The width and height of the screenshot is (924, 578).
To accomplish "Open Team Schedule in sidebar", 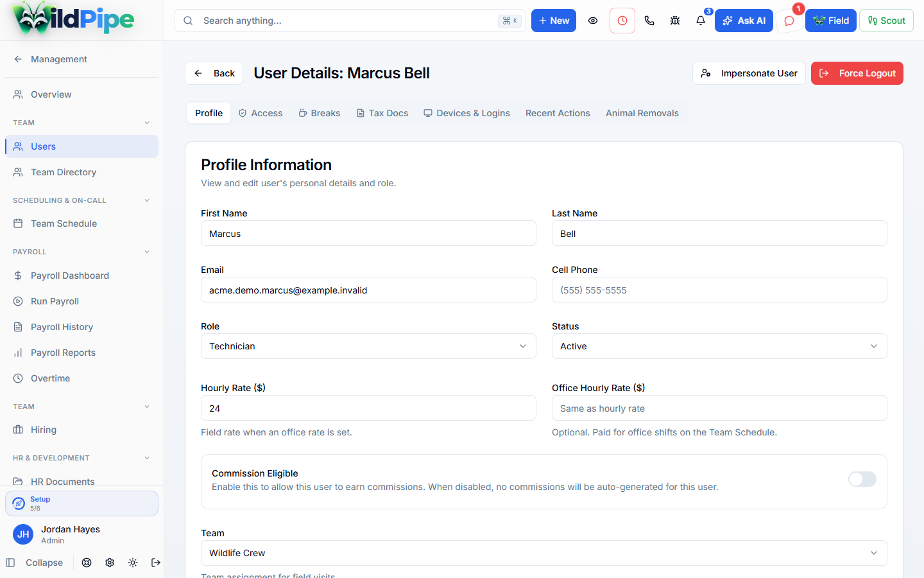I will point(81,223).
